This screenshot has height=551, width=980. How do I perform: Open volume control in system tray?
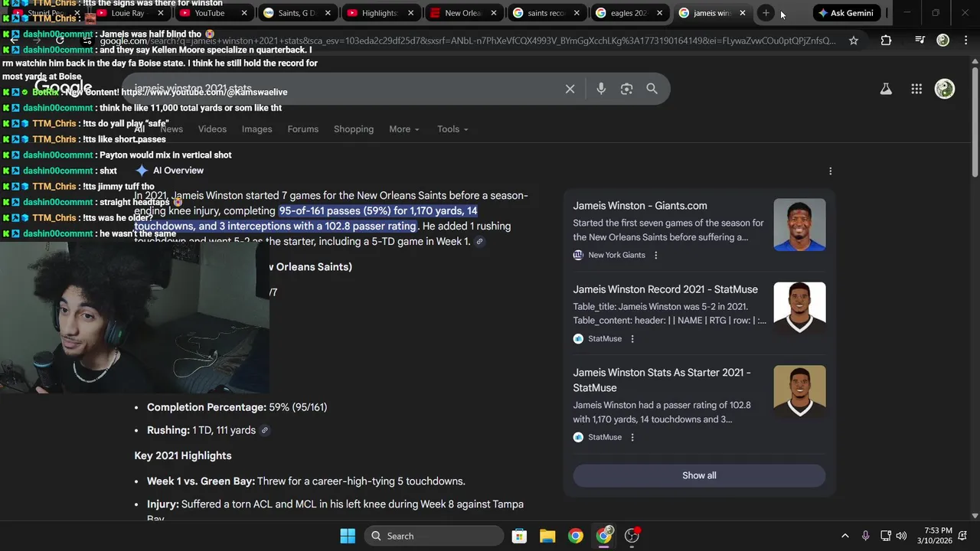(x=901, y=536)
